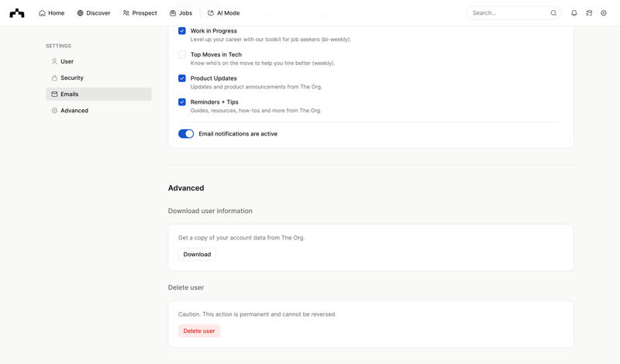The width and height of the screenshot is (620, 364).
Task: Click the Discover globe icon
Action: click(81, 13)
